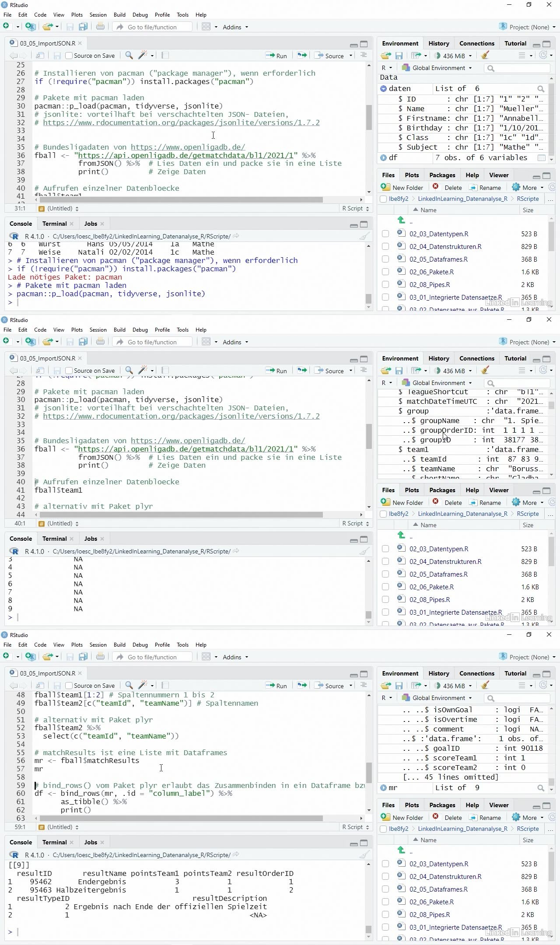Open rdocumentation.org jsonlite link in editor at 31:1
The image size is (560, 945).
coord(181,122)
